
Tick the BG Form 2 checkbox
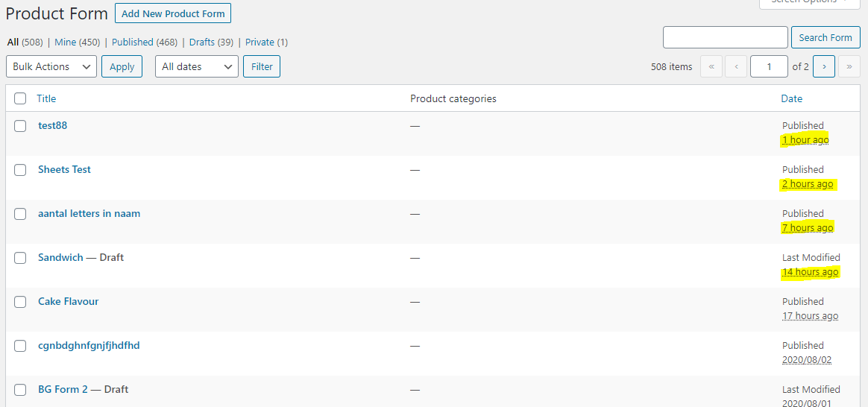click(20, 390)
